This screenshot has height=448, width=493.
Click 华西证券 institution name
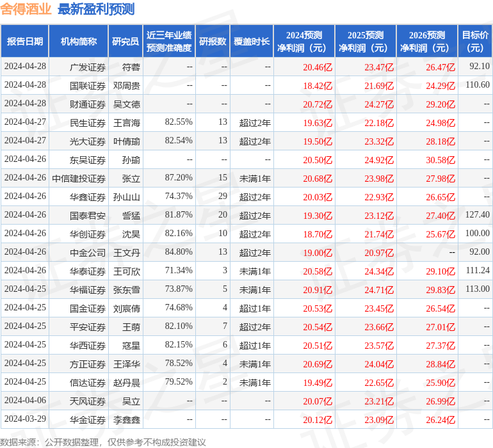88,346
